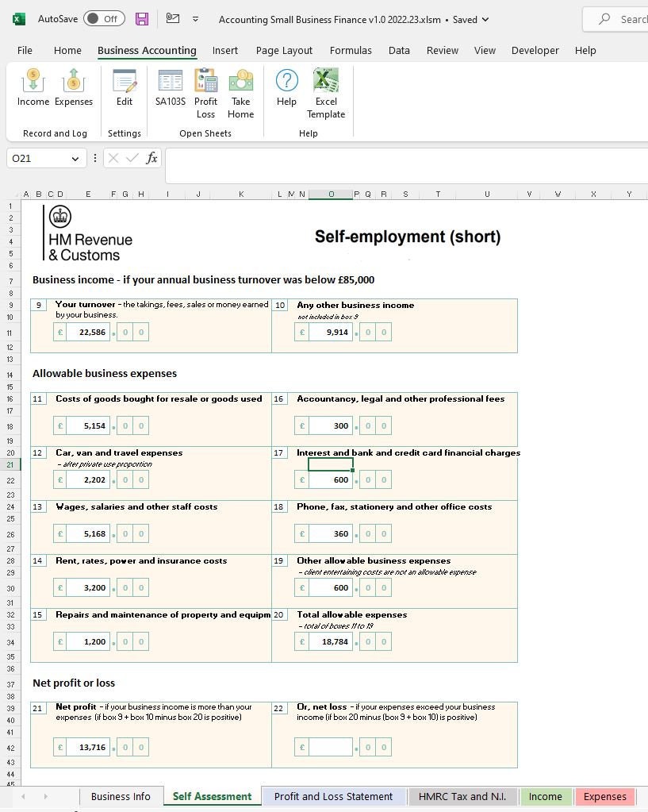The image size is (648, 812).
Task: Open the Profit Loss sheet tool
Action: (x=205, y=90)
